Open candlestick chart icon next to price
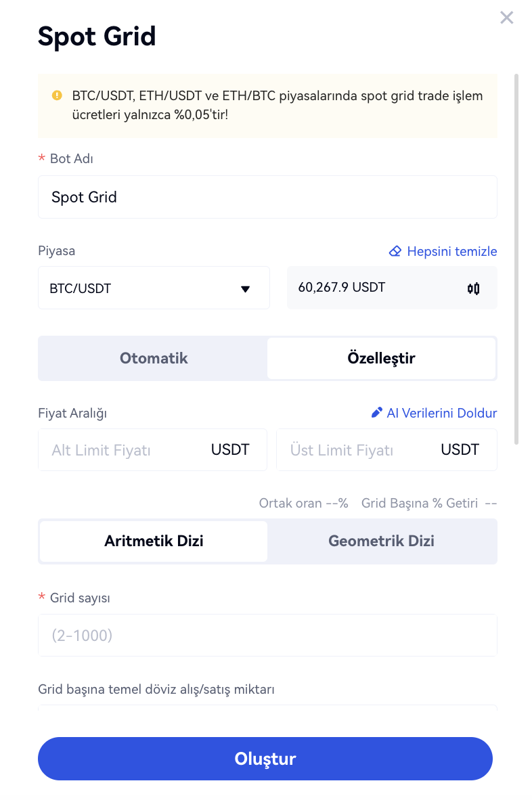 coord(473,288)
